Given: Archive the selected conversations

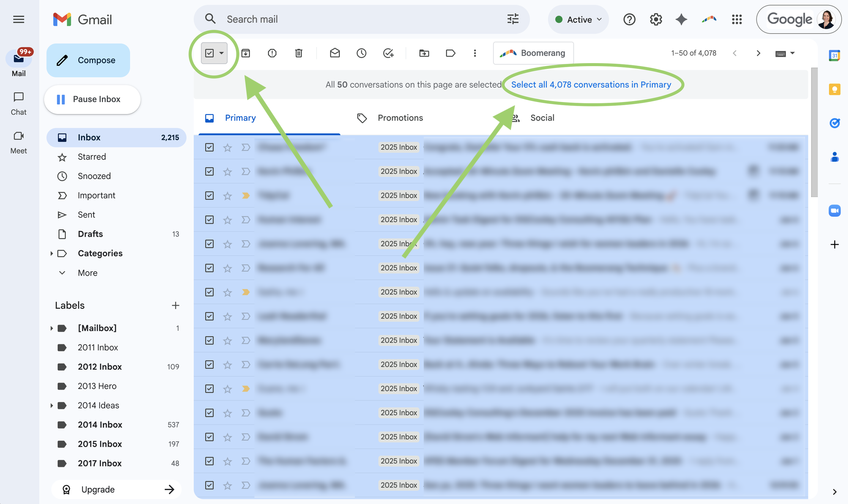Looking at the screenshot, I should point(246,53).
